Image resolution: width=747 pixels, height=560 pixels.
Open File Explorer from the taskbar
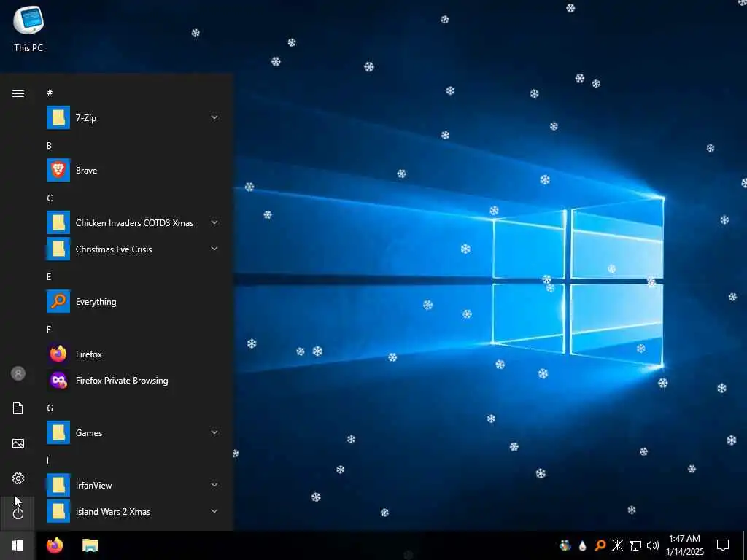(x=90, y=545)
